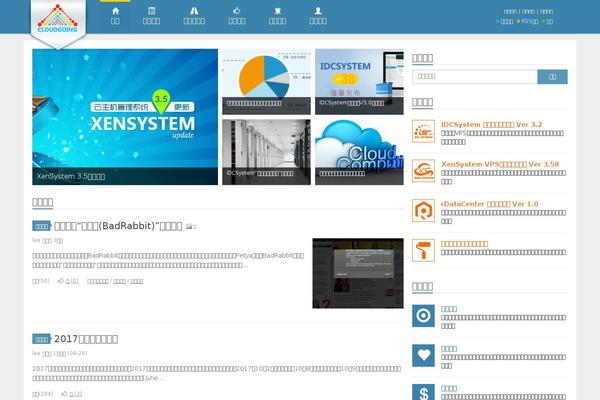600x400 pixels.
Task: Open the orange link beside paint roller icon
Action: coord(465,243)
